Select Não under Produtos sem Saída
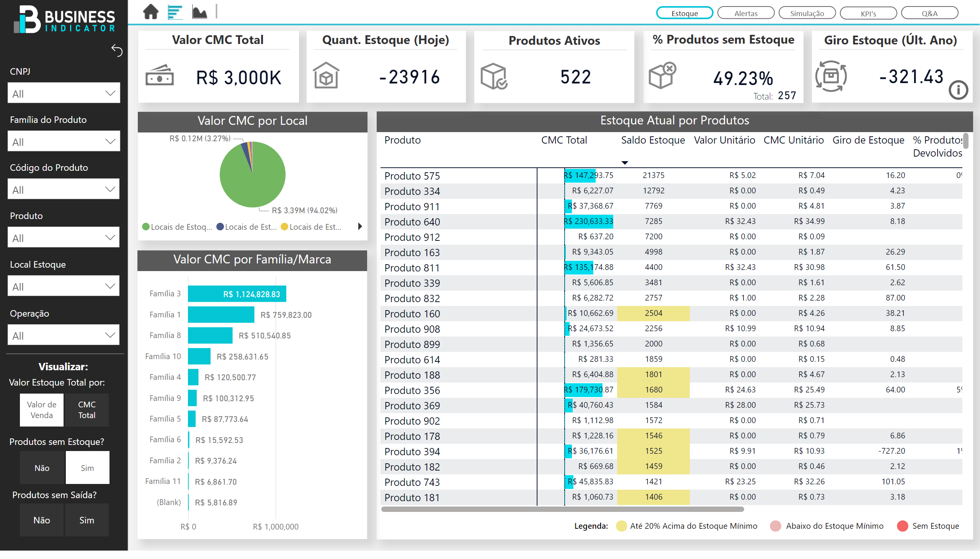The height and width of the screenshot is (559, 980). pyautogui.click(x=41, y=521)
